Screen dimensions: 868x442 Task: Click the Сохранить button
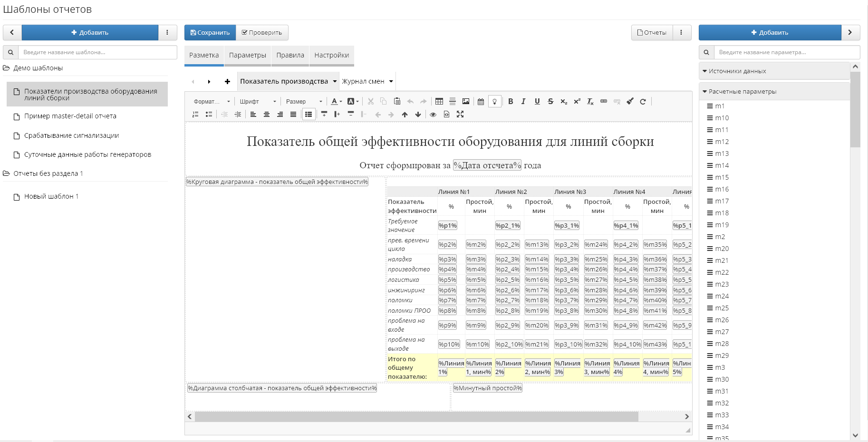pos(210,32)
